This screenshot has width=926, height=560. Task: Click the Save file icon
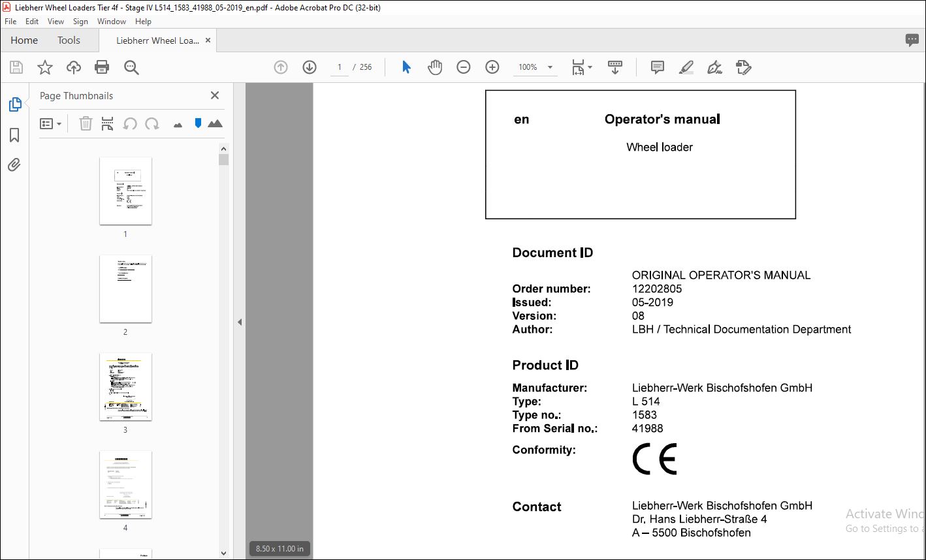pos(16,67)
